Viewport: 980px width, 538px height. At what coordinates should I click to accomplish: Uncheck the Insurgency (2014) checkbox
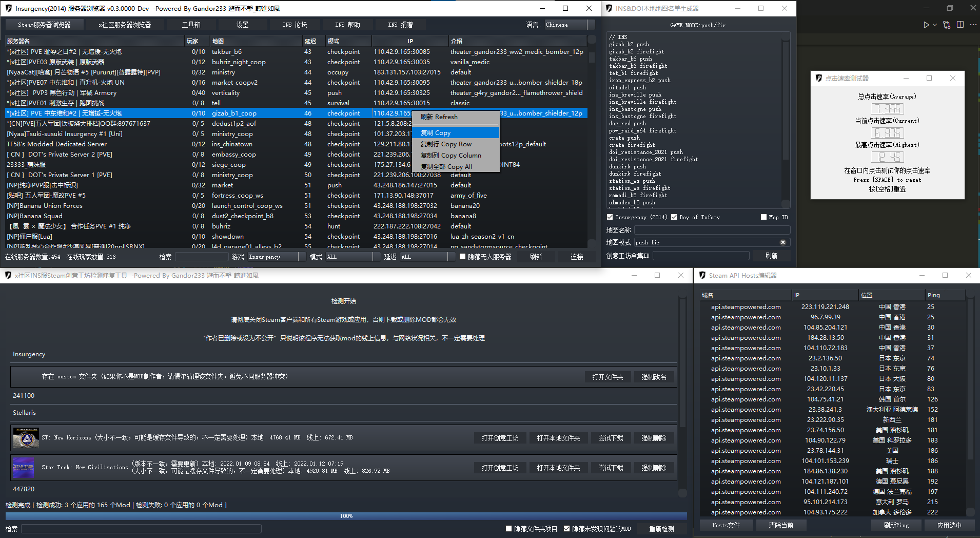[610, 217]
